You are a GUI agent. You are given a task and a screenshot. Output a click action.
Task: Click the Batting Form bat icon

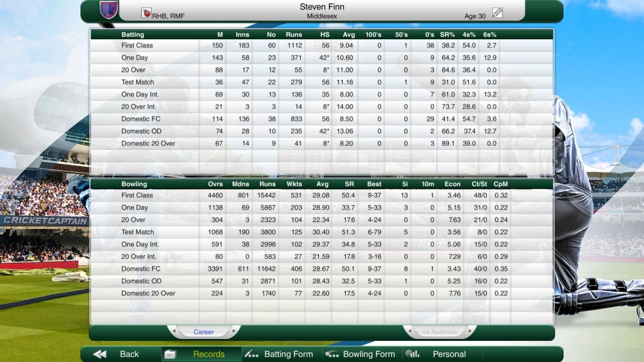[251, 354]
